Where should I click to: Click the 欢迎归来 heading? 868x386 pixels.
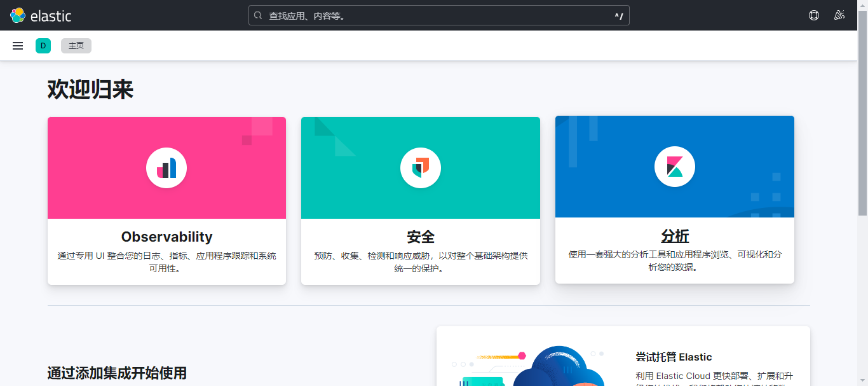point(90,90)
